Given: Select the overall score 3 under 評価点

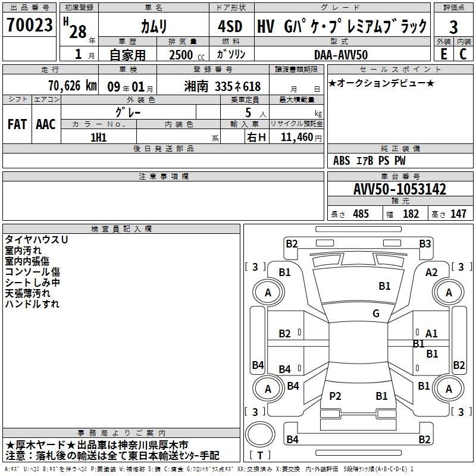Looking at the screenshot, I should click(453, 27).
